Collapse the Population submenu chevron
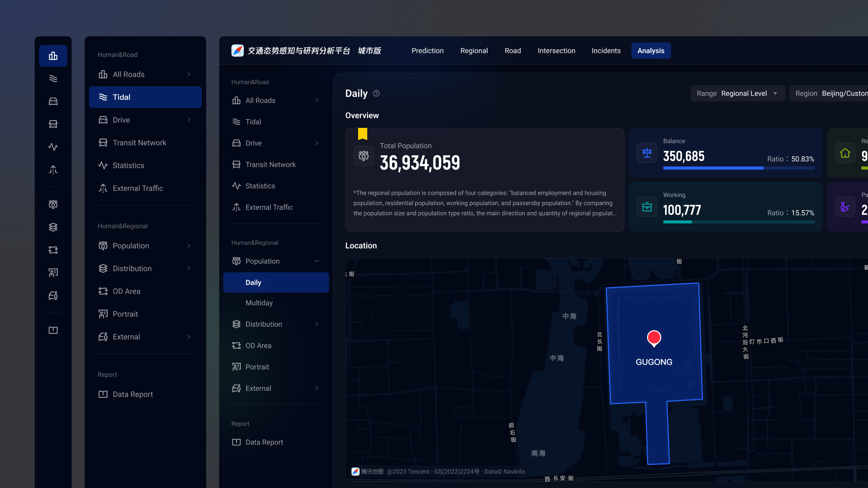 [317, 261]
